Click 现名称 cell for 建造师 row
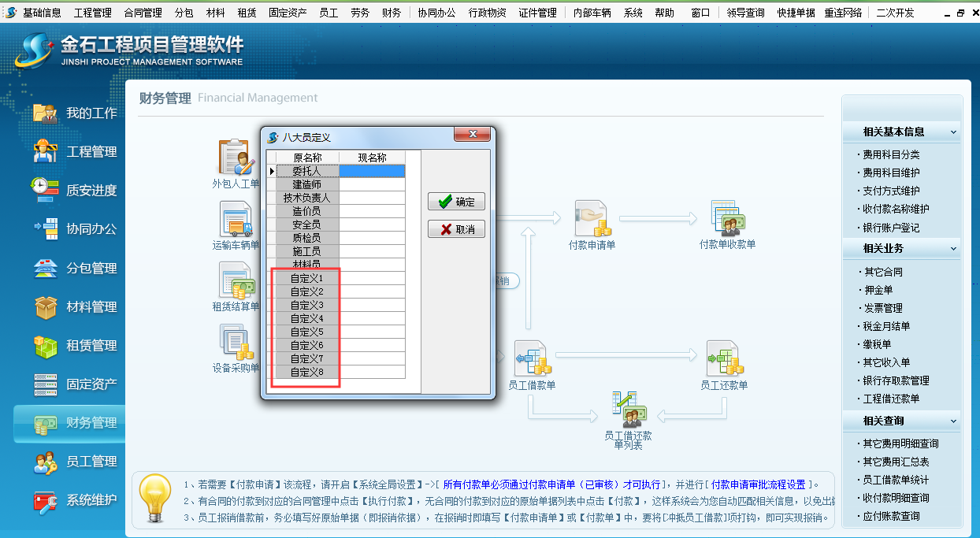Screen dimensions: 980x538 372,184
